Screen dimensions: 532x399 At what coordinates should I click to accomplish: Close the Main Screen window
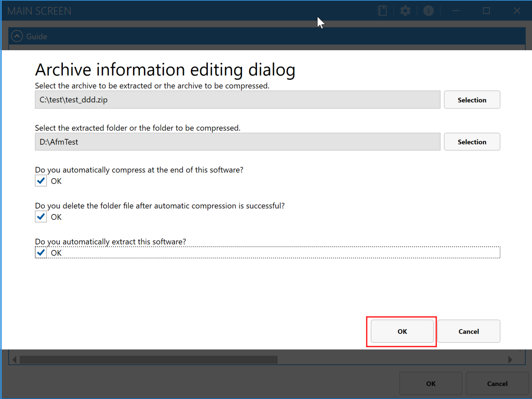pos(516,11)
